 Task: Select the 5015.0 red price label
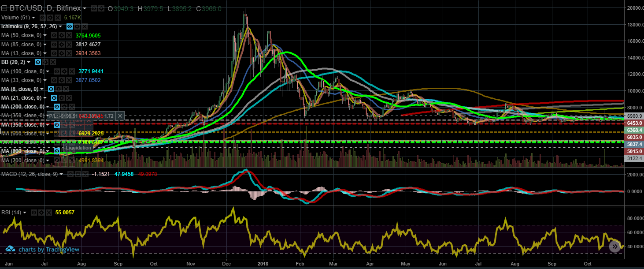(x=635, y=151)
